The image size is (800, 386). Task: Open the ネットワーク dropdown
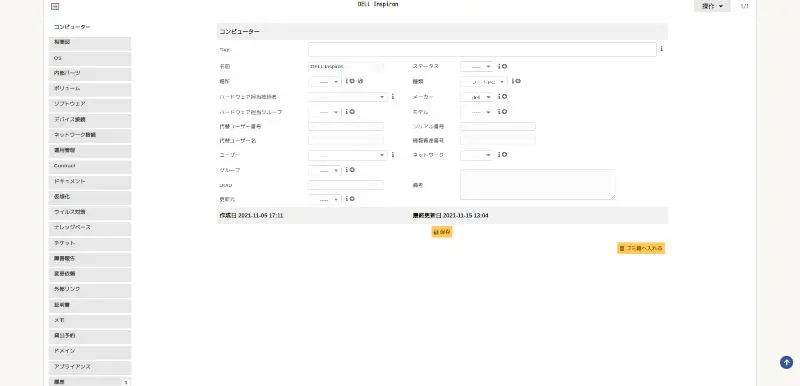pos(477,155)
